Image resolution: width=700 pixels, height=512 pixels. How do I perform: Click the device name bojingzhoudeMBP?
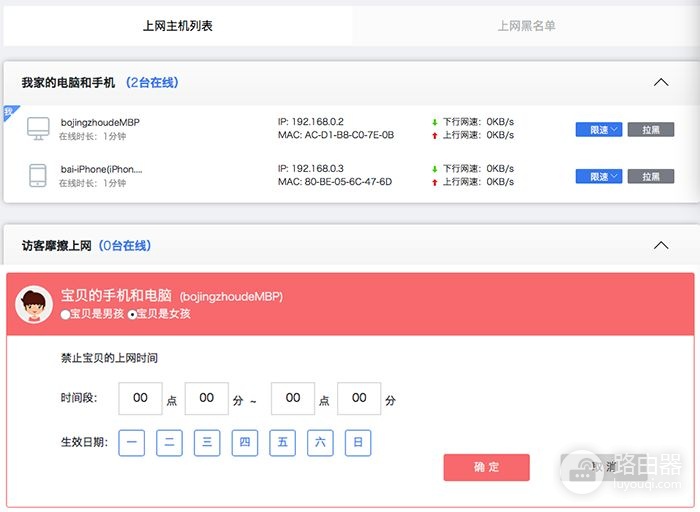100,122
